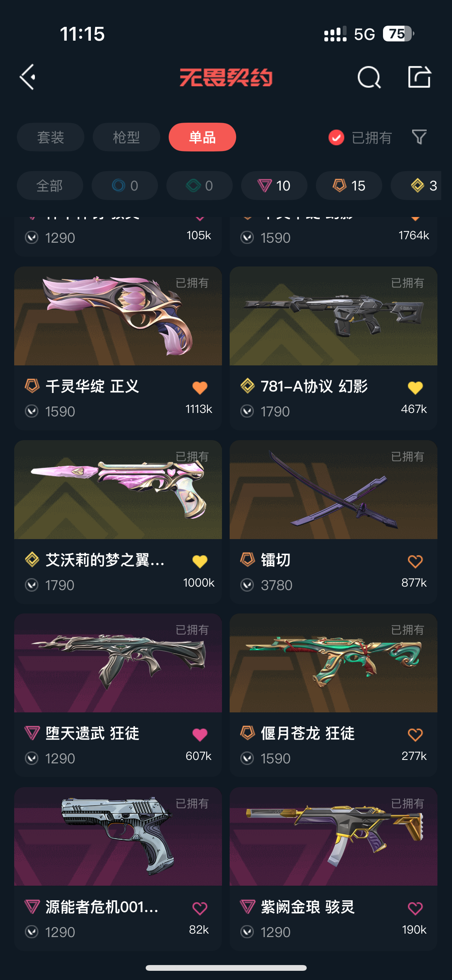Open the filter funnel icon
This screenshot has height=980, width=452.
419,137
